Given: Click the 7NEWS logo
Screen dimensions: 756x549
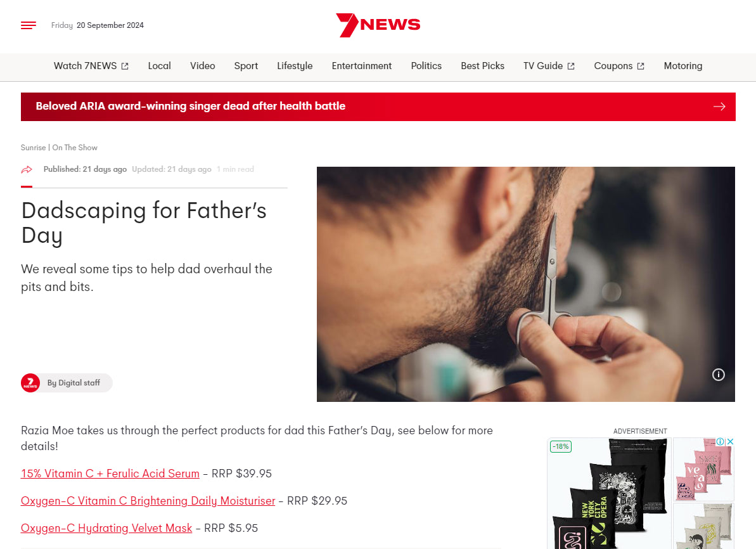Looking at the screenshot, I should tap(378, 25).
